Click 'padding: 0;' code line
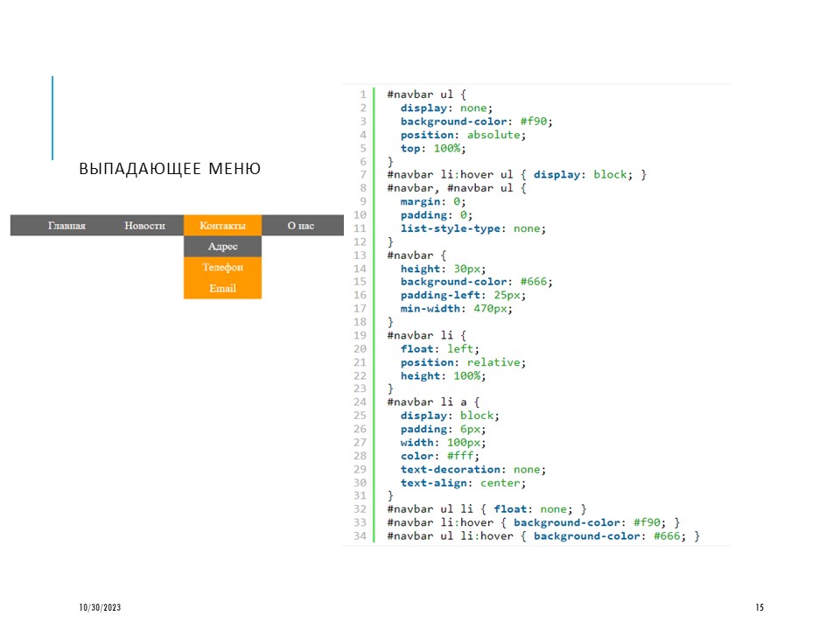The height and width of the screenshot is (630, 840). 436,215
